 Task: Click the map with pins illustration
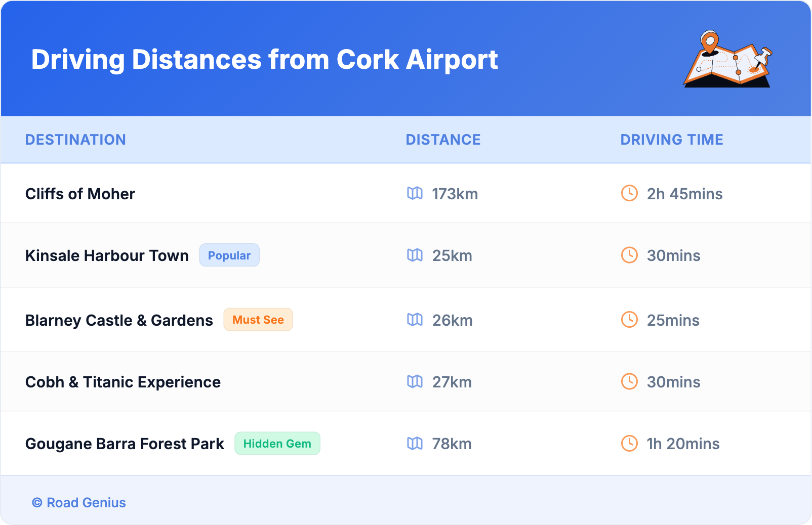click(727, 60)
